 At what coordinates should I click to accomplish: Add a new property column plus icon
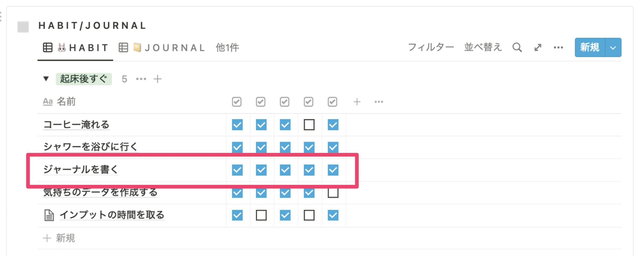pyautogui.click(x=357, y=102)
